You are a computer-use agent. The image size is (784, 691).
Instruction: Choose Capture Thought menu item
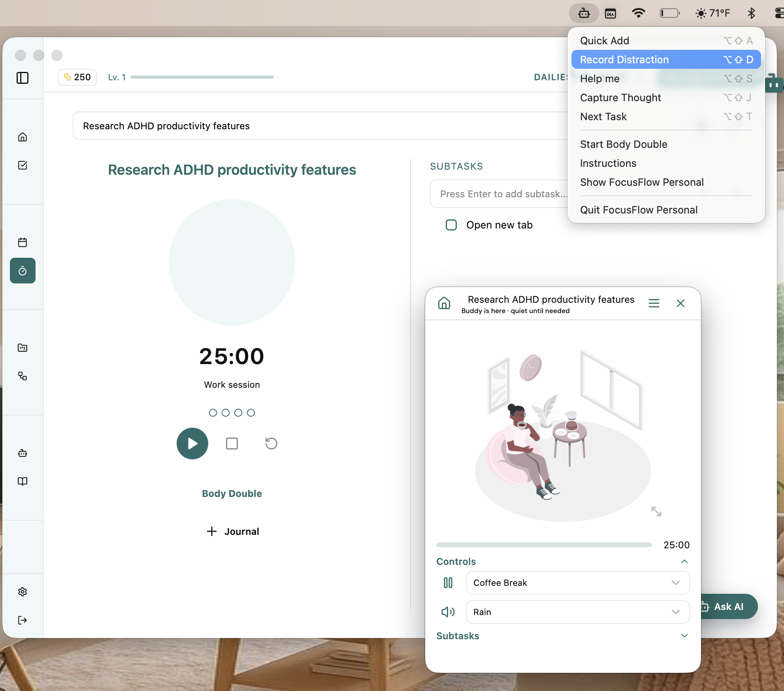pyautogui.click(x=666, y=97)
